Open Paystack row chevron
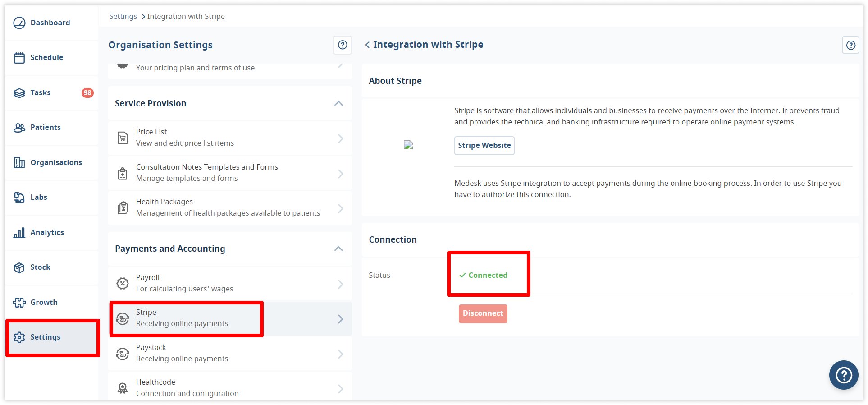This screenshot has height=405, width=868. pos(341,354)
